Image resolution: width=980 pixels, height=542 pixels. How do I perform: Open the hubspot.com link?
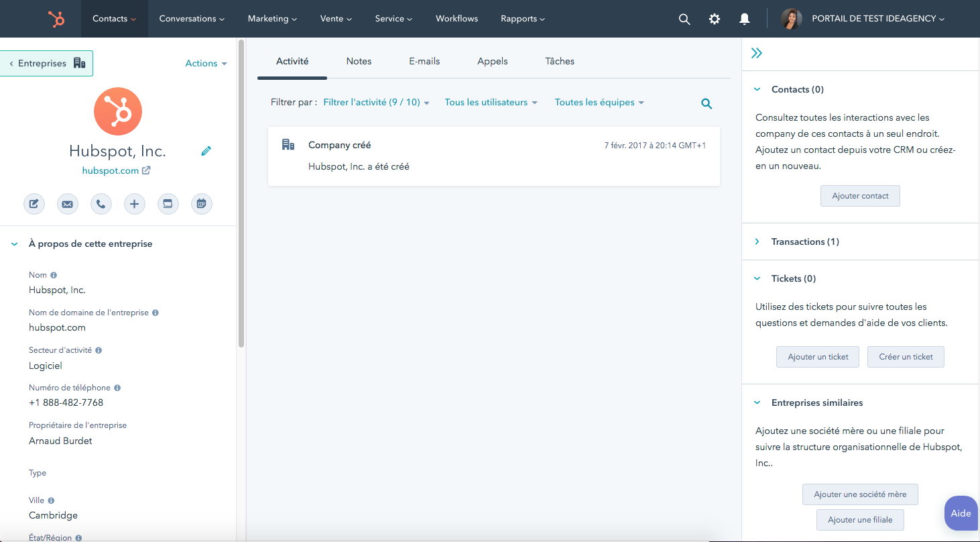pos(111,170)
